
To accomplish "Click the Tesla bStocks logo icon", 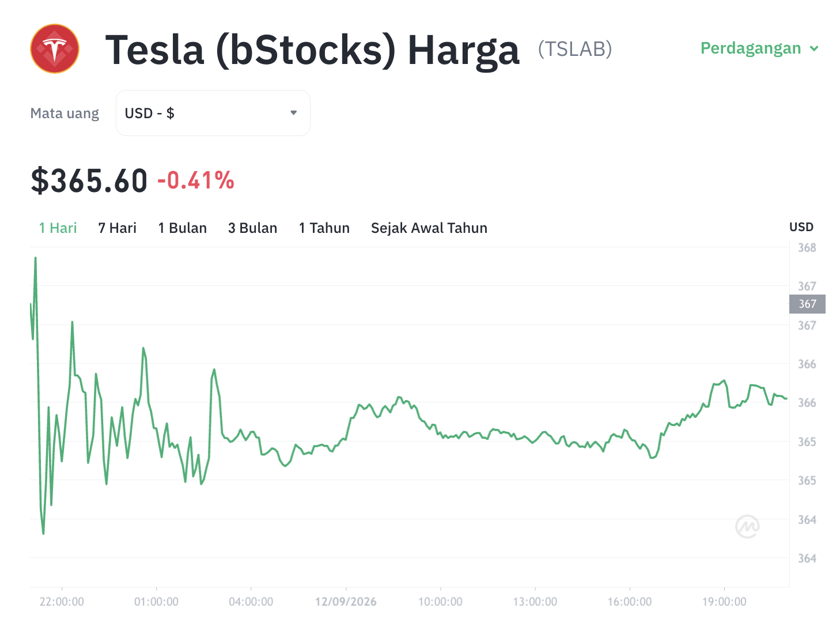I will pos(55,48).
